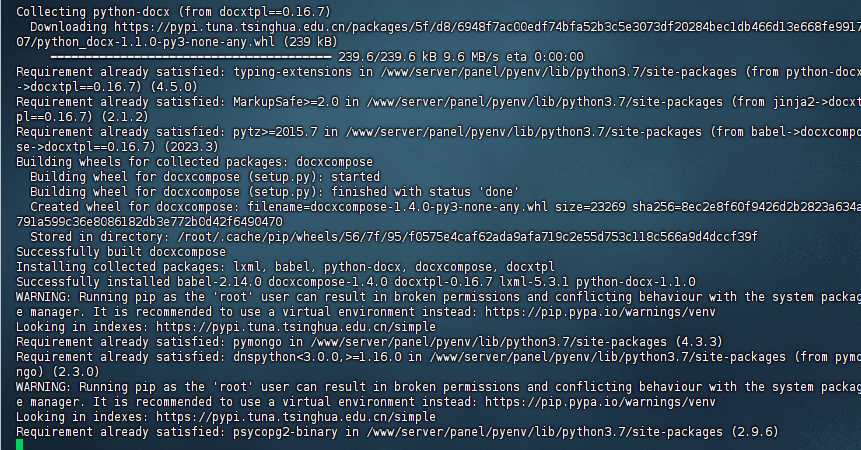Open the pip.pypa.io/warnings/venv link in first warning
The width and height of the screenshot is (861, 450).
click(600, 312)
